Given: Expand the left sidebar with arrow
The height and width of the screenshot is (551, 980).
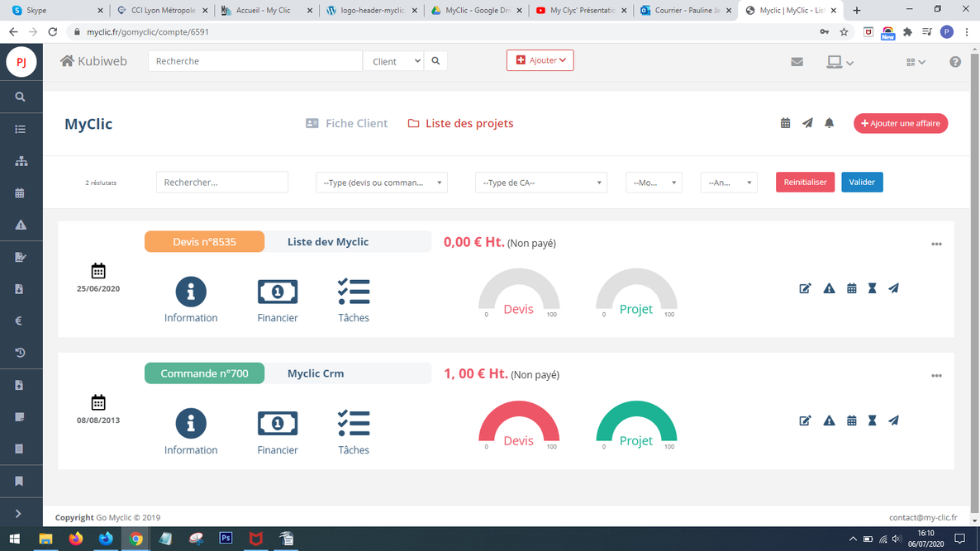Looking at the screenshot, I should pyautogui.click(x=18, y=514).
